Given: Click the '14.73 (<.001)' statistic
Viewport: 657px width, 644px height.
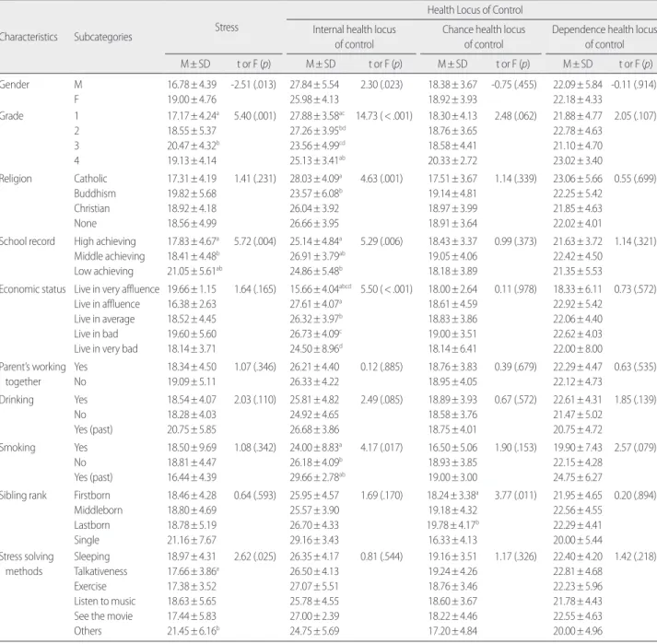Looking at the screenshot, I should click(x=384, y=116).
